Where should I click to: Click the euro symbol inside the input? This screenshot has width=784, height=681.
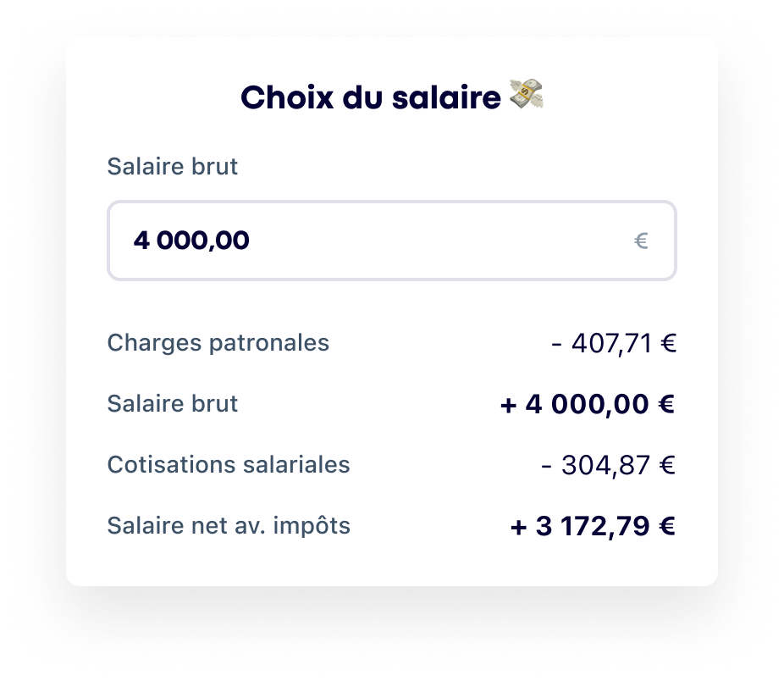(x=641, y=241)
